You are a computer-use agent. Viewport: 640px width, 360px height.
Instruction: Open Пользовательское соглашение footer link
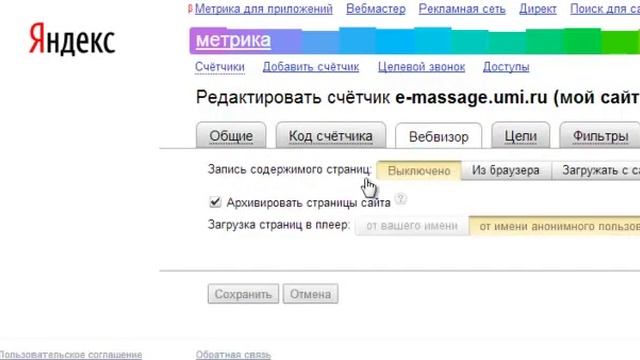point(71,355)
